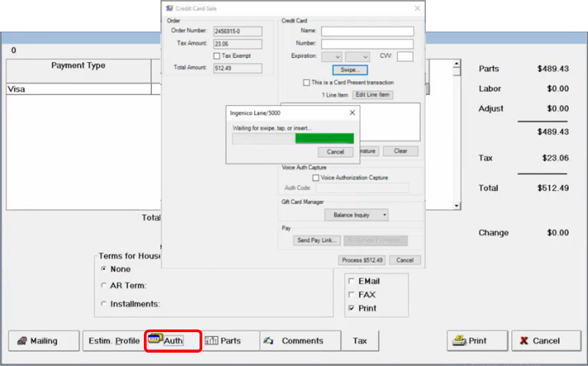This screenshot has height=366, width=588.
Task: Enable the Tax Exempt checkbox
Action: coord(217,56)
